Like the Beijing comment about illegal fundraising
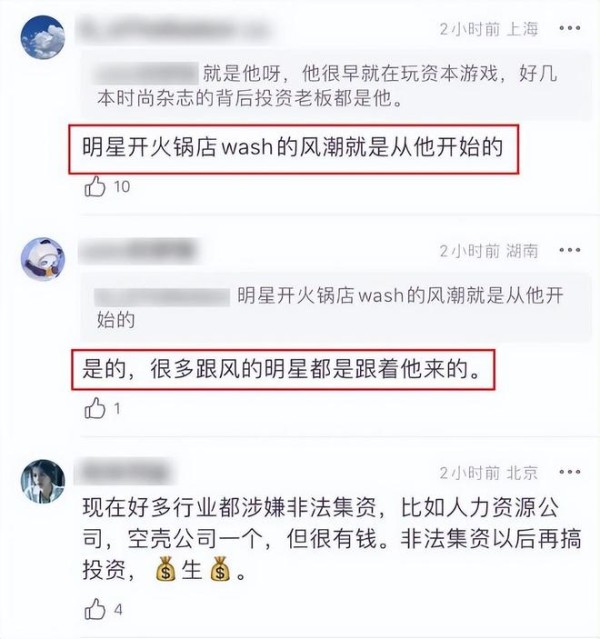The width and height of the screenshot is (600, 639). [x=95, y=610]
